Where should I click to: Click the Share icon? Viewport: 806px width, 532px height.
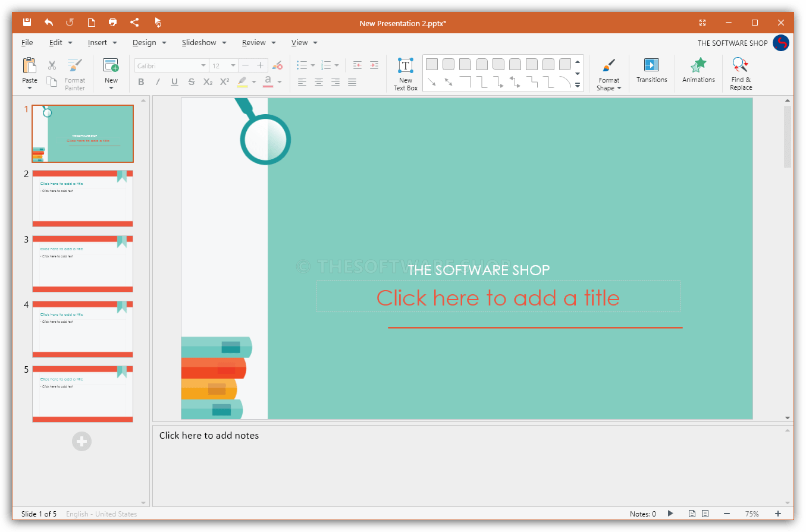click(134, 22)
